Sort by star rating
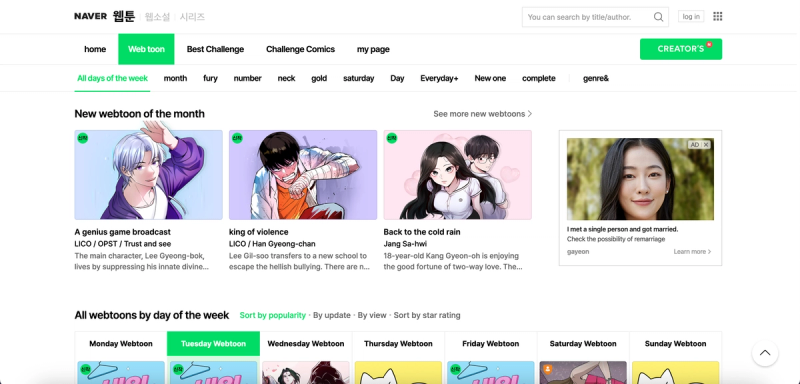800x384 pixels. click(x=427, y=315)
